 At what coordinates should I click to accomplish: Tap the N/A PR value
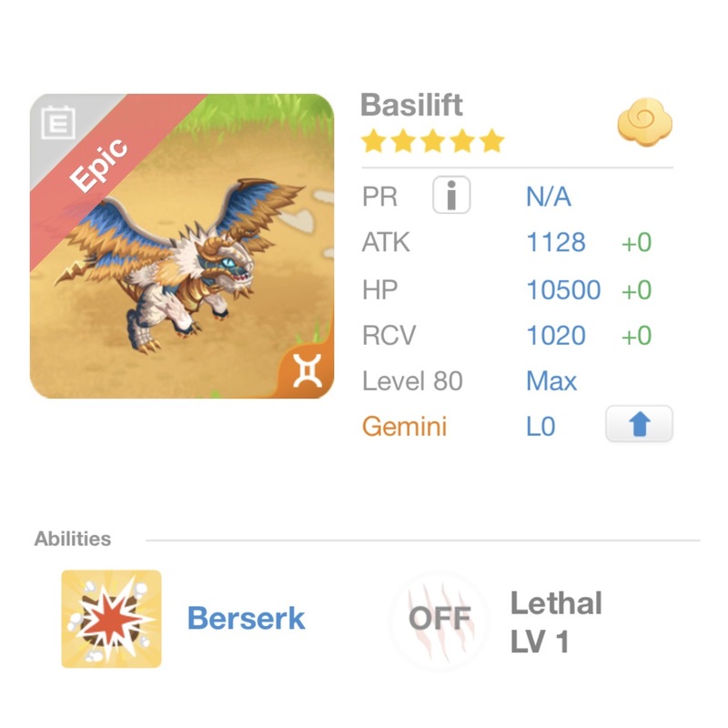(x=549, y=197)
